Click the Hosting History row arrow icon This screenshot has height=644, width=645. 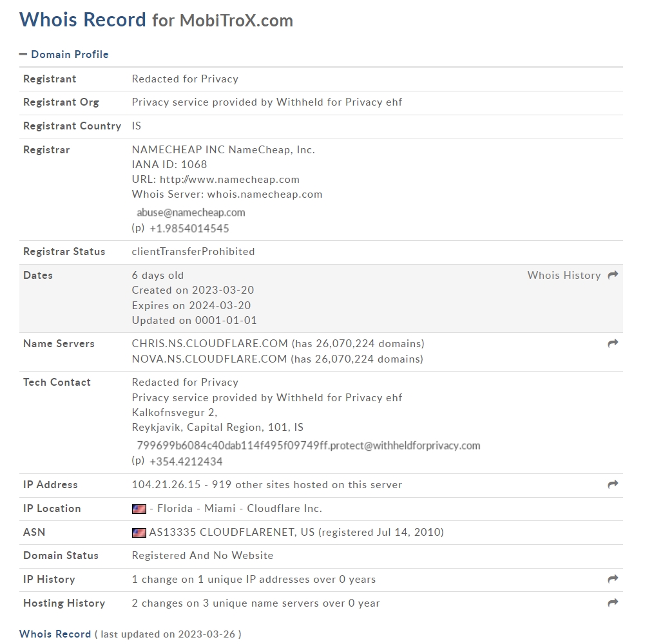(613, 603)
